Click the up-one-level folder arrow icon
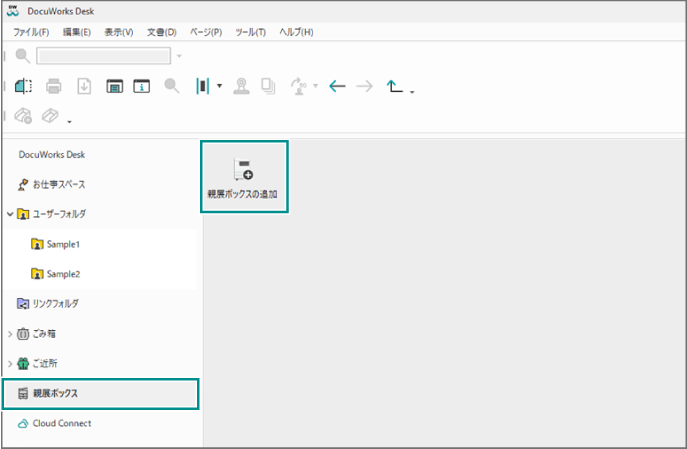 tap(395, 86)
